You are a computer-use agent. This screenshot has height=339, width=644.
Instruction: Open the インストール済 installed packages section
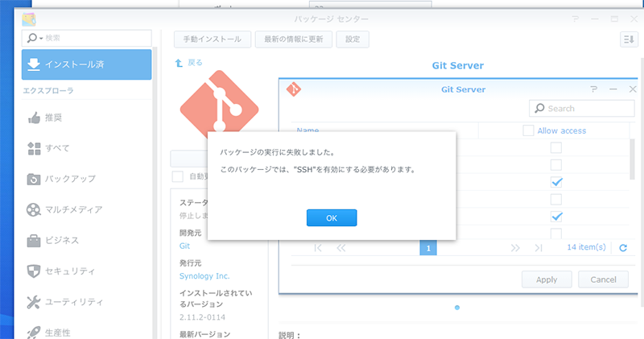(x=86, y=64)
